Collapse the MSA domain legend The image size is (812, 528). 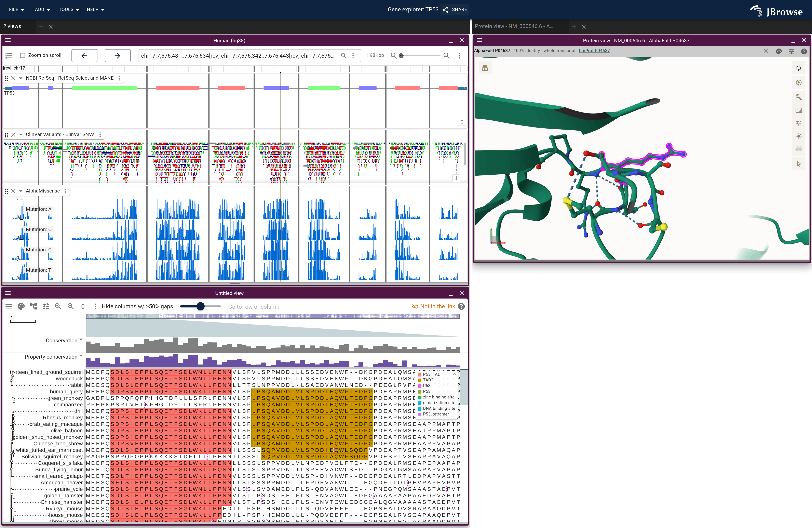point(455,374)
